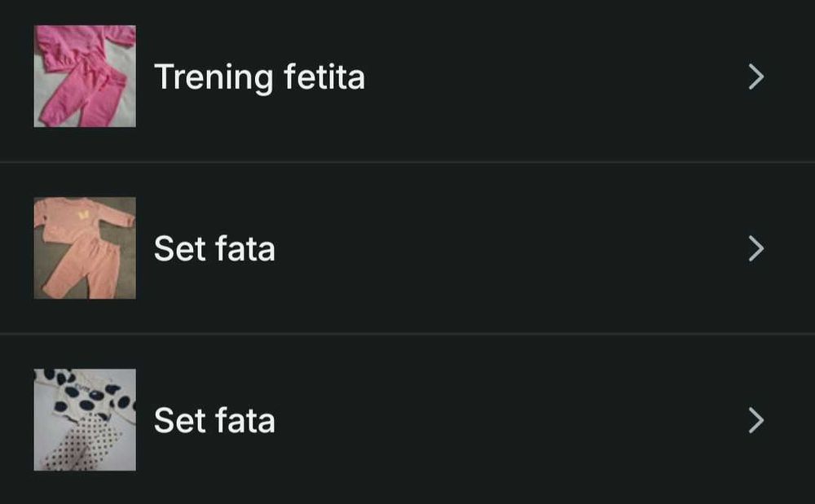
Task: Choose the Trening fetita list entry title
Action: click(x=259, y=77)
